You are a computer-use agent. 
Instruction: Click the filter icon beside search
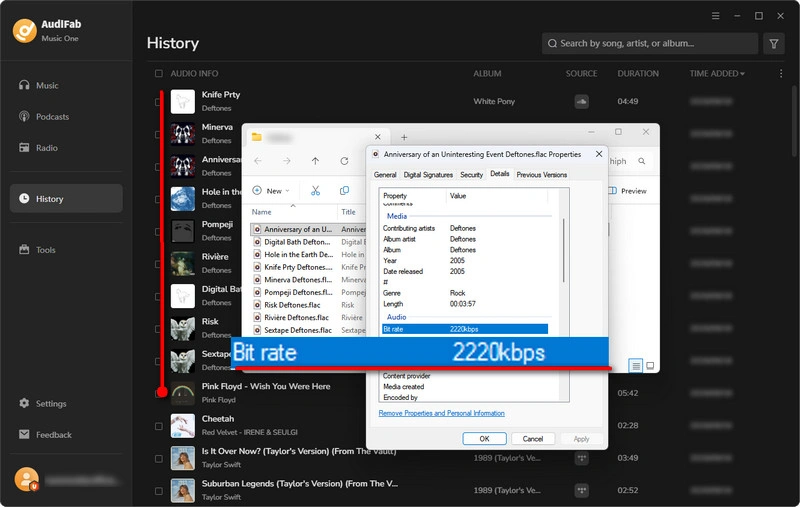click(773, 43)
